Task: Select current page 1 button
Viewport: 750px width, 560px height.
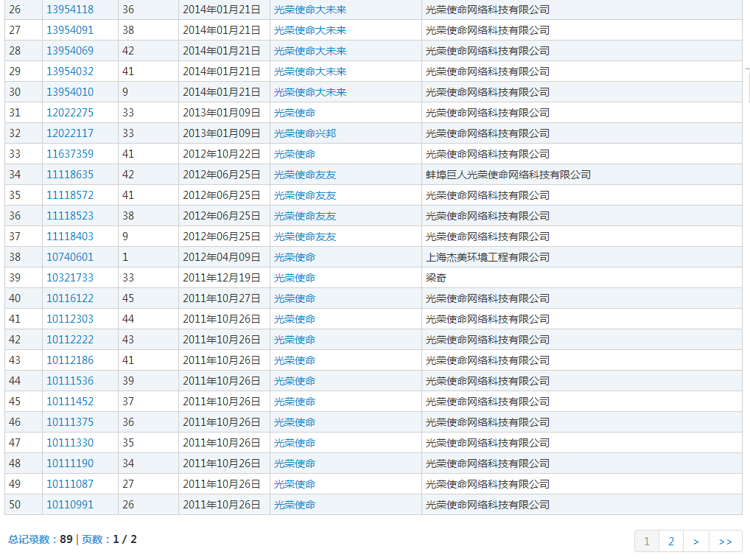Action: (647, 542)
